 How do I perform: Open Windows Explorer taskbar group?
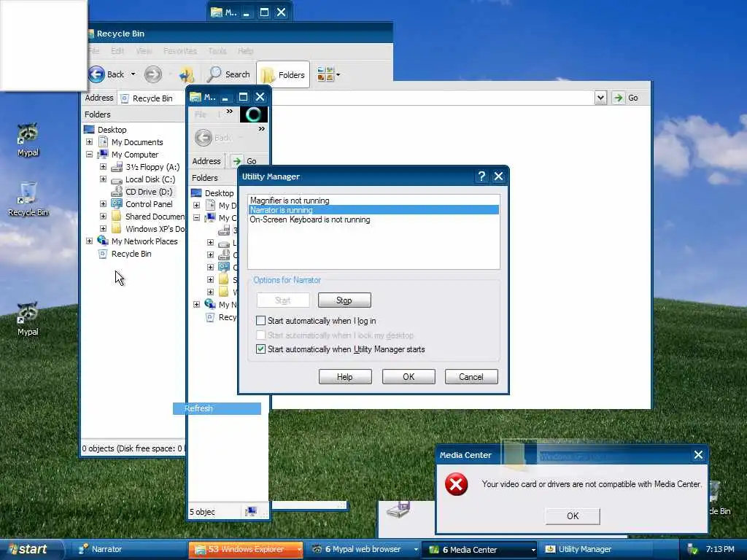tap(245, 550)
